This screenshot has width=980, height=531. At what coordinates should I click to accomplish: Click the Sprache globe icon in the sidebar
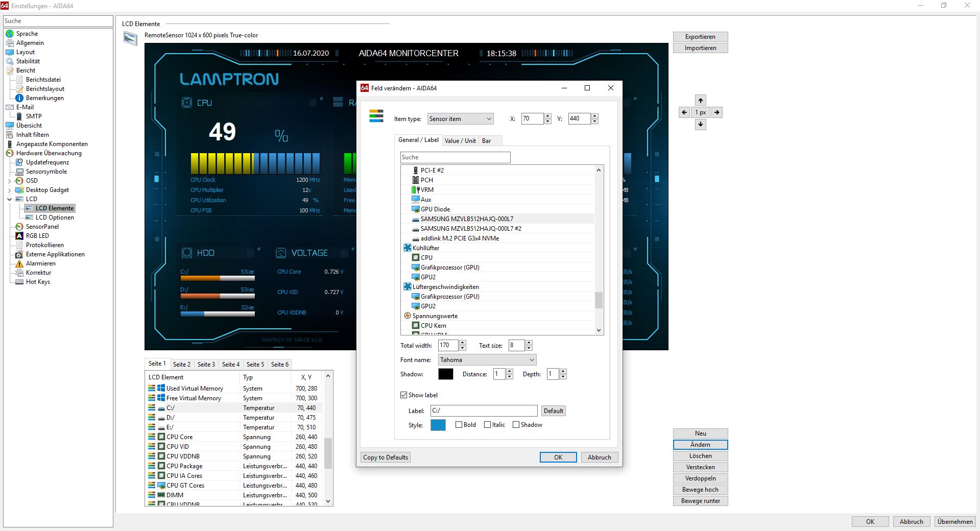pyautogui.click(x=10, y=34)
